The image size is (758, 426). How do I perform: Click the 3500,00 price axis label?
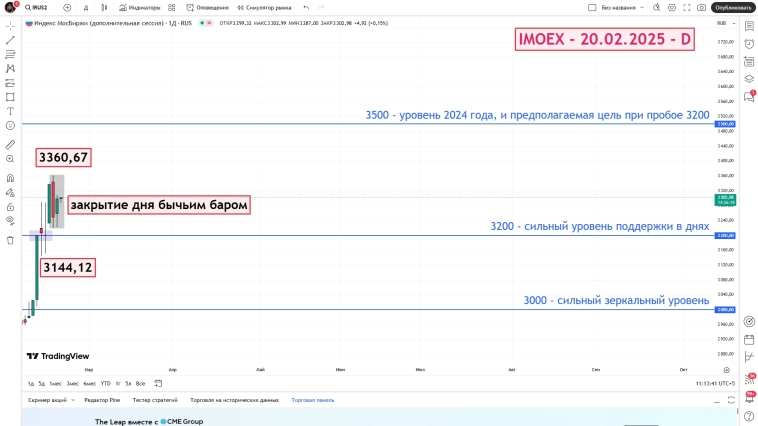point(726,124)
